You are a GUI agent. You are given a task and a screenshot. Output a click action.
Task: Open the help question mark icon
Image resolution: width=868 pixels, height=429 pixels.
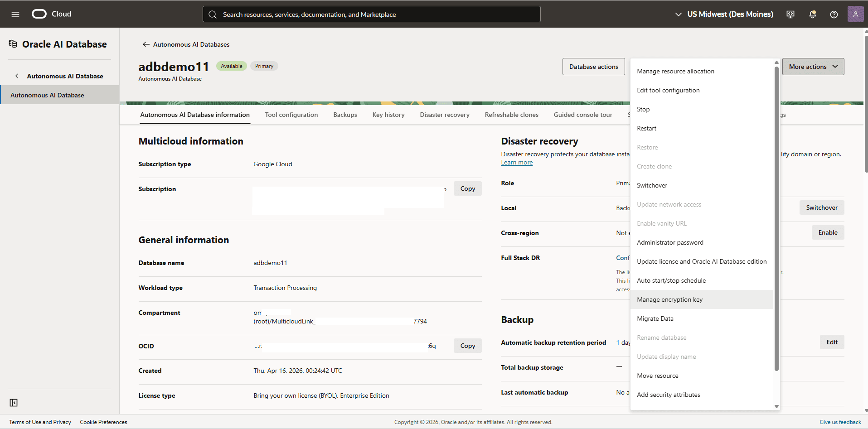pyautogui.click(x=834, y=14)
